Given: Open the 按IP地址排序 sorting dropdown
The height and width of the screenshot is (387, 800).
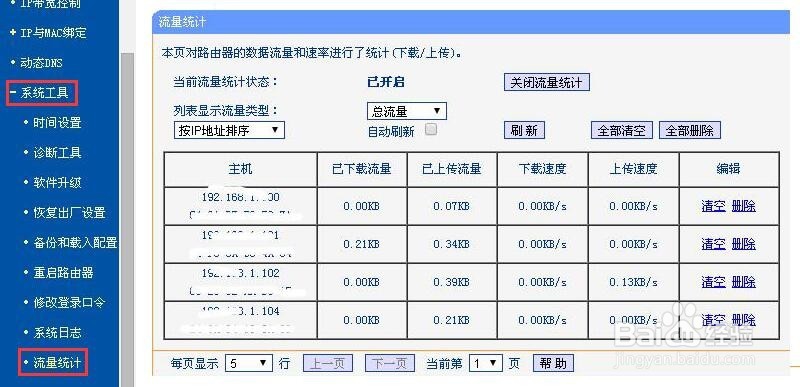Looking at the screenshot, I should tap(229, 130).
